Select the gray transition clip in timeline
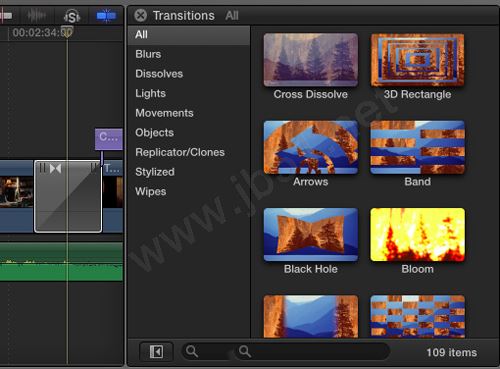This screenshot has width=500, height=369. pos(68,196)
